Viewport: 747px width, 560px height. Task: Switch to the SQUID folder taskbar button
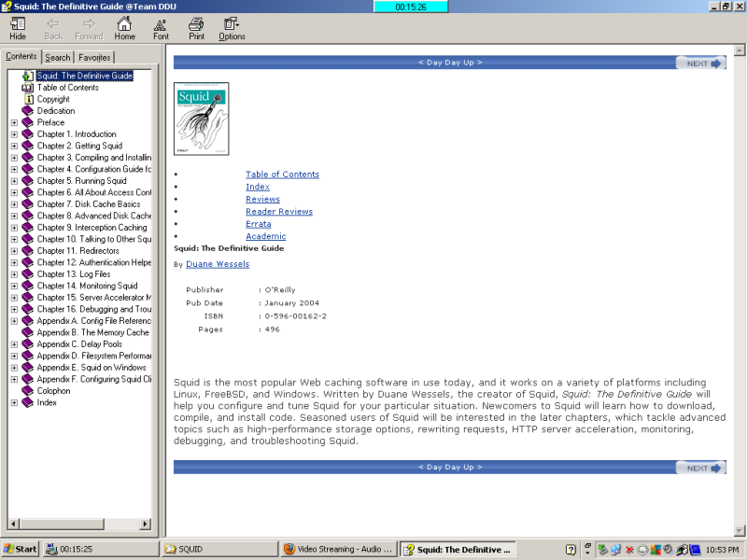click(219, 549)
